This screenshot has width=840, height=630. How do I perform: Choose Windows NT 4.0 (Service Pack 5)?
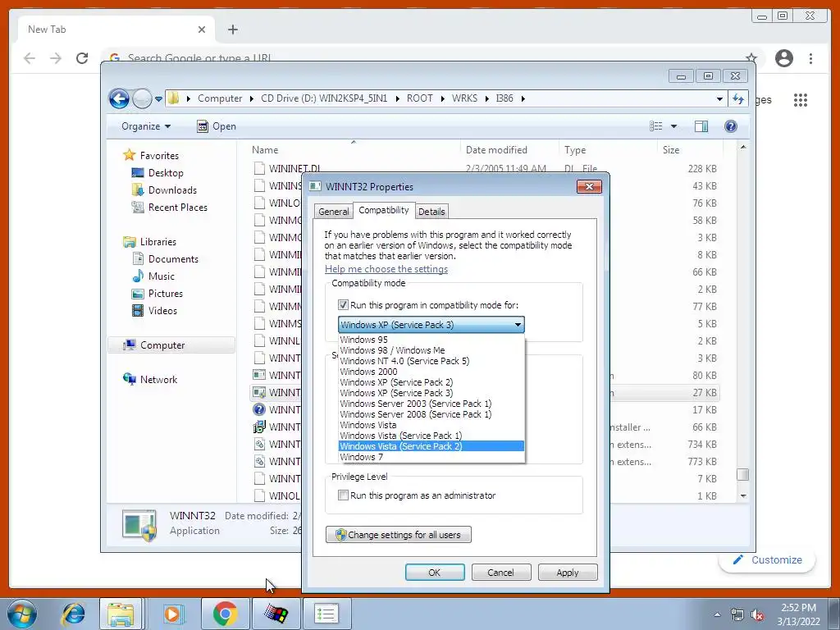431,361
